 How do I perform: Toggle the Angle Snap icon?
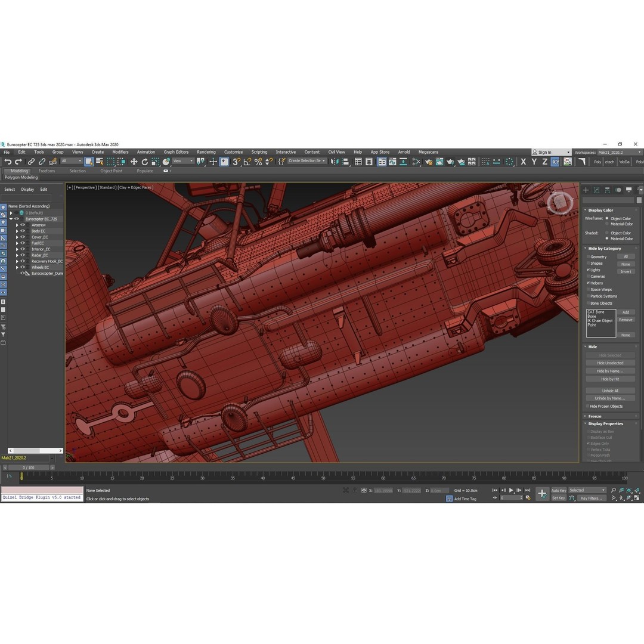(x=247, y=162)
